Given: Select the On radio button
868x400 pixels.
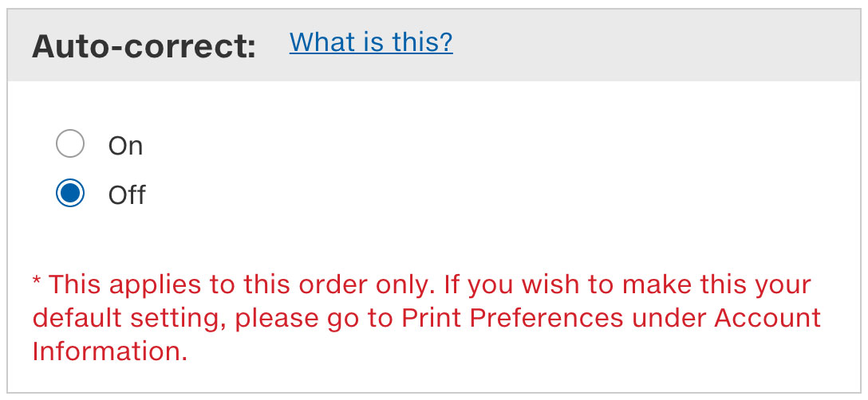Looking at the screenshot, I should [70, 145].
